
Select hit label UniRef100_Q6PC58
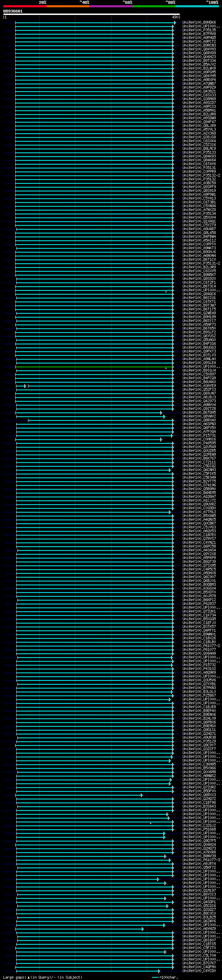(x=199, y=546)
